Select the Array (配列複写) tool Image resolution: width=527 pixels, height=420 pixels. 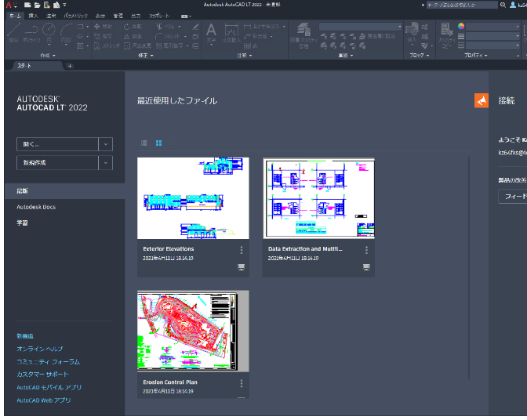[169, 45]
